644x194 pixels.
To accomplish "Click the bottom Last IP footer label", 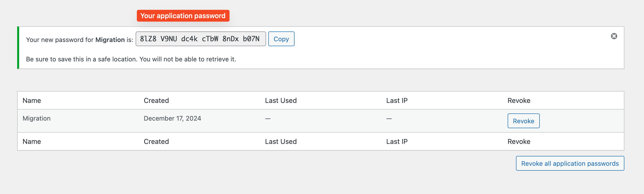I will 397,142.
